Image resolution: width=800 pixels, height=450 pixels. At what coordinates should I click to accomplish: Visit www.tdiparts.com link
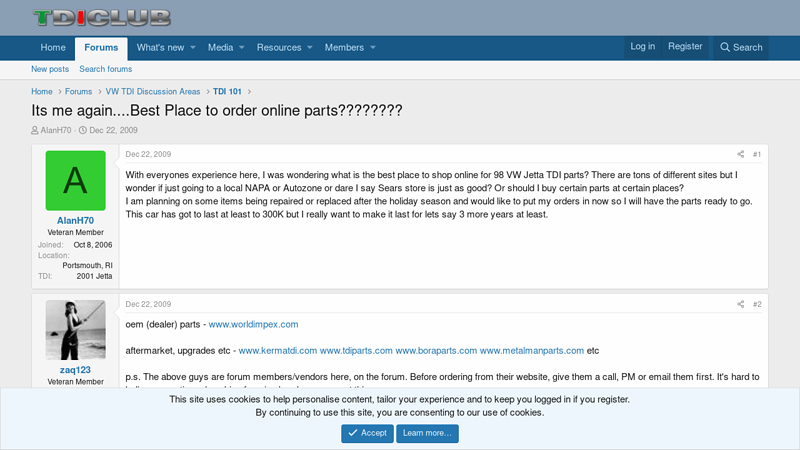356,351
